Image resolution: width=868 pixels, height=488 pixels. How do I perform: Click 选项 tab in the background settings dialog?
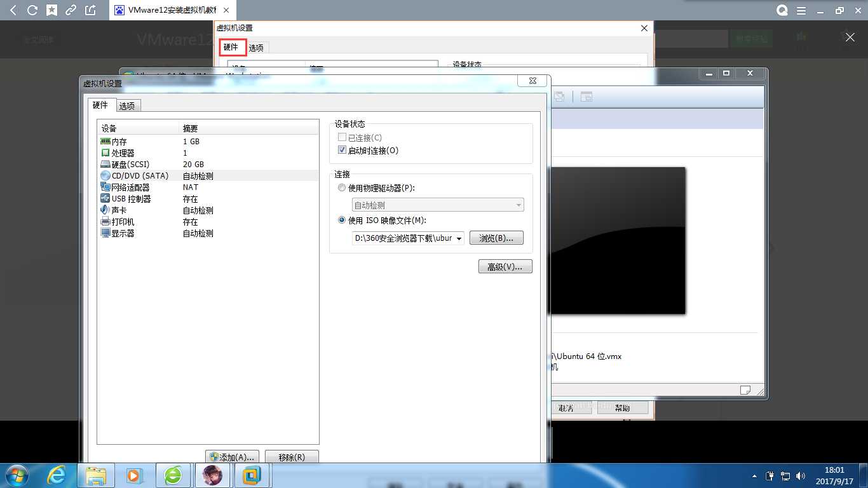click(257, 48)
